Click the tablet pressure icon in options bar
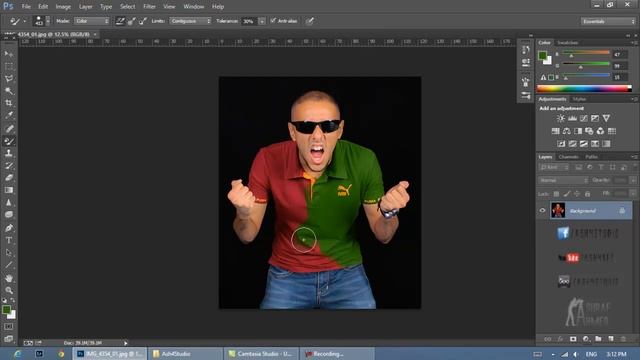640x360 pixels. (310, 21)
